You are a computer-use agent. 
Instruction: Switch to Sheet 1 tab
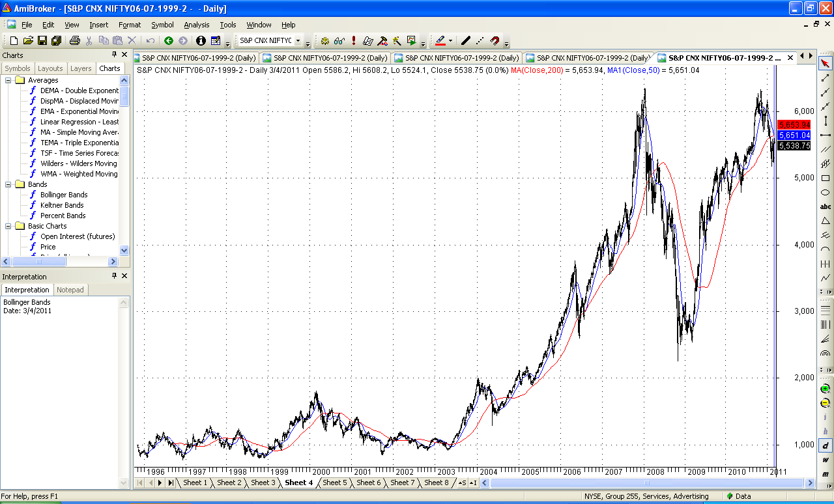[194, 483]
